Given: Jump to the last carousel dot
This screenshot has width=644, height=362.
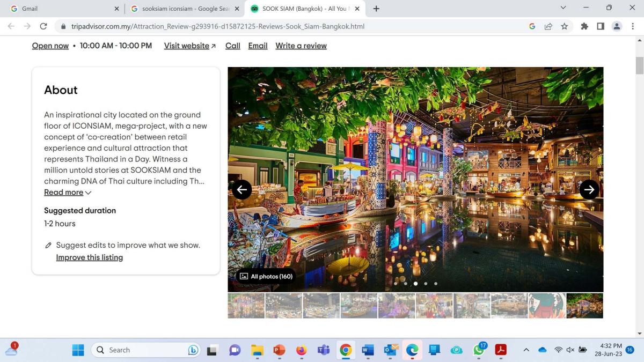Looking at the screenshot, I should tap(436, 284).
